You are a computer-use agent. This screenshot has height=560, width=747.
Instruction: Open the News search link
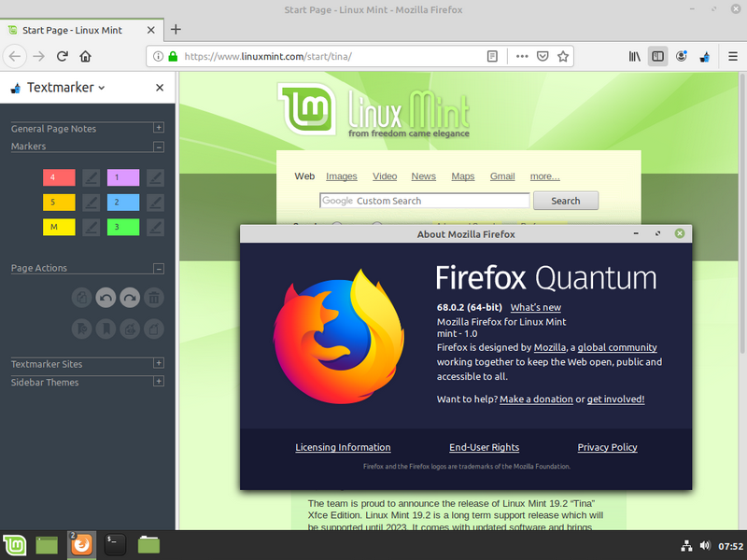(x=424, y=176)
